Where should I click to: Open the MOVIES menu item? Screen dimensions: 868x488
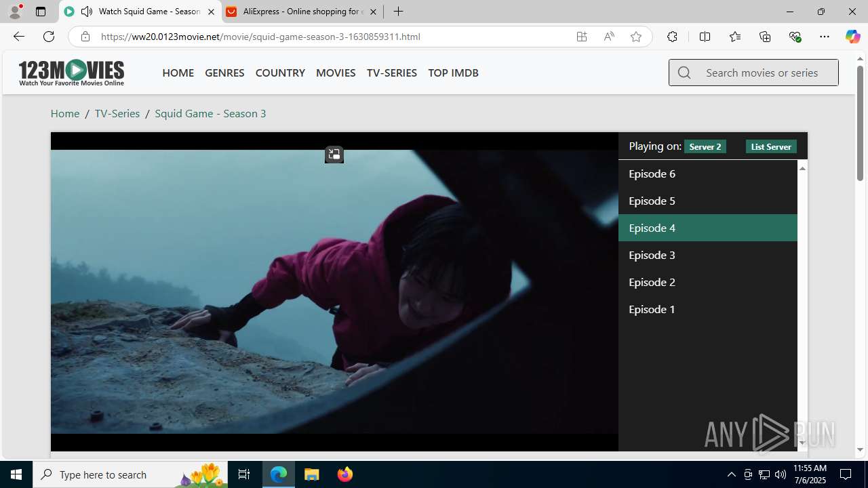[x=336, y=73]
